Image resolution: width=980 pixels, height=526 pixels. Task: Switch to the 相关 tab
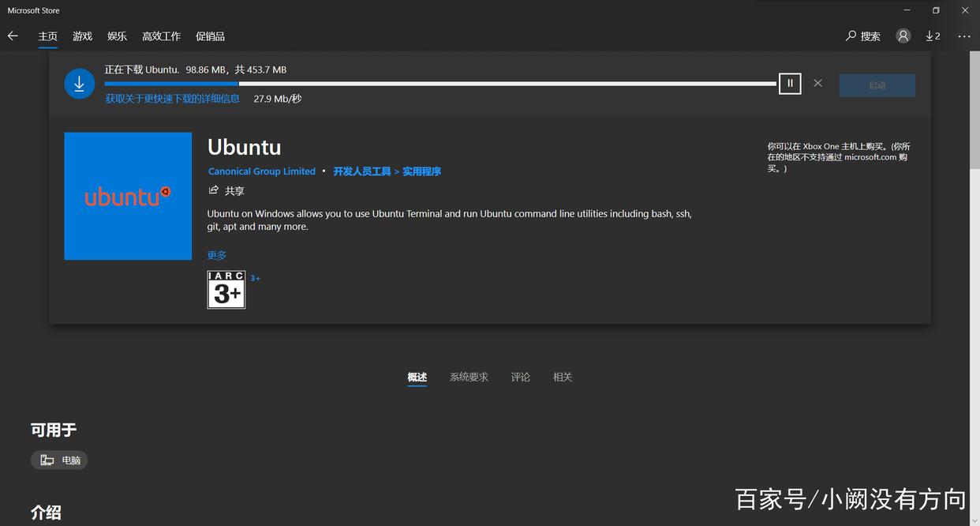point(563,378)
